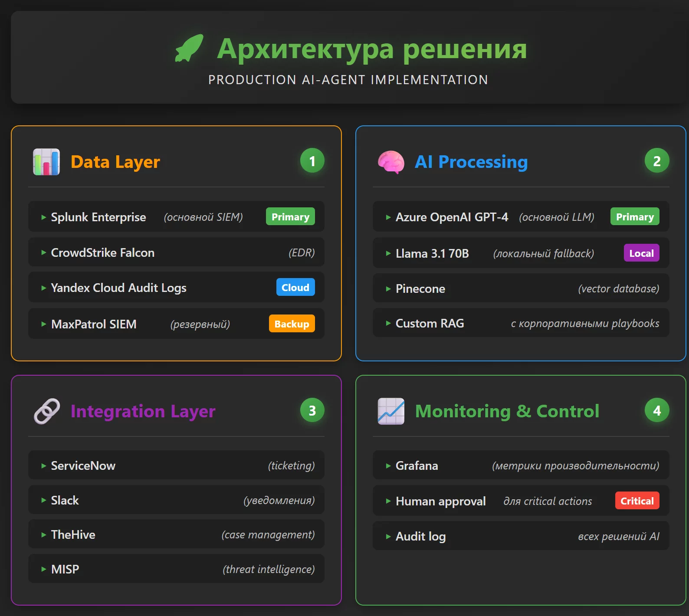Click the ServiceNow label
The image size is (689, 616).
pyautogui.click(x=83, y=466)
